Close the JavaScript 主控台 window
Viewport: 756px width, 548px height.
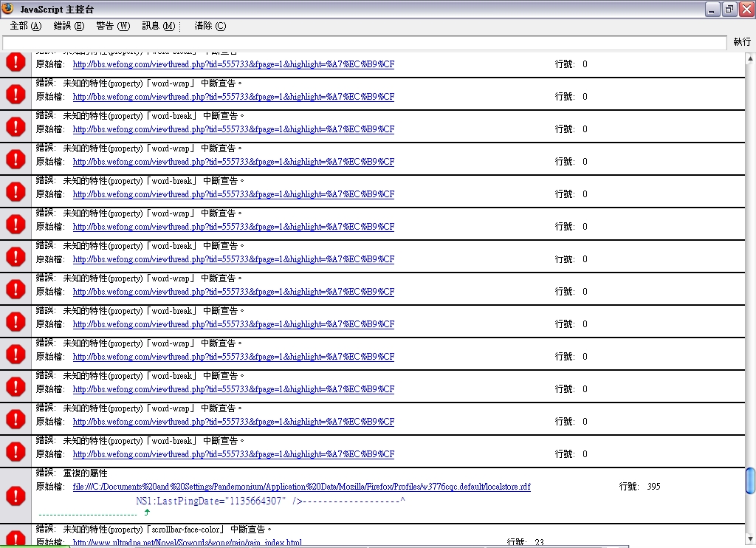[745, 9]
